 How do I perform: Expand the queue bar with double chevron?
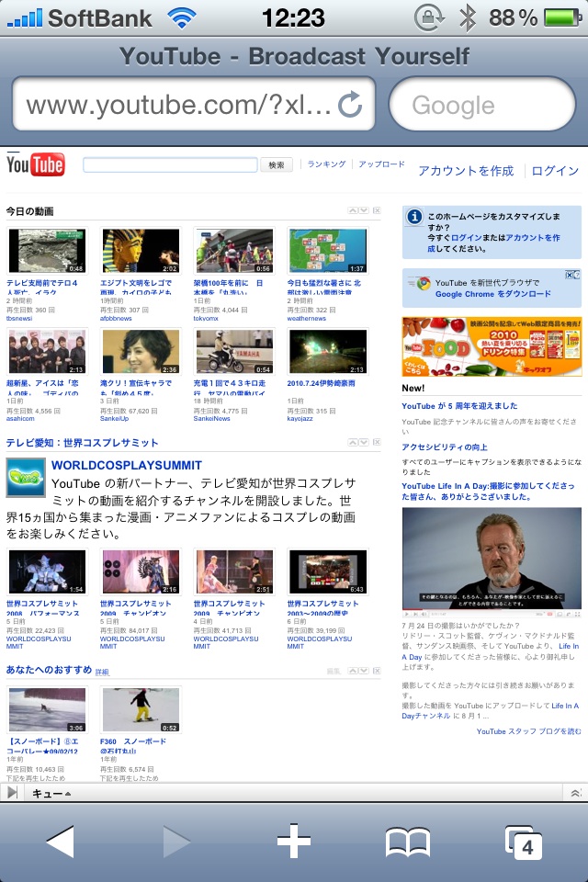coord(576,793)
